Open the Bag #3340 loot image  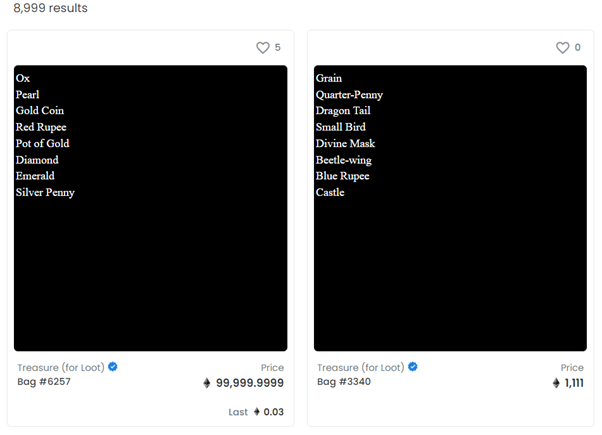pyautogui.click(x=450, y=208)
